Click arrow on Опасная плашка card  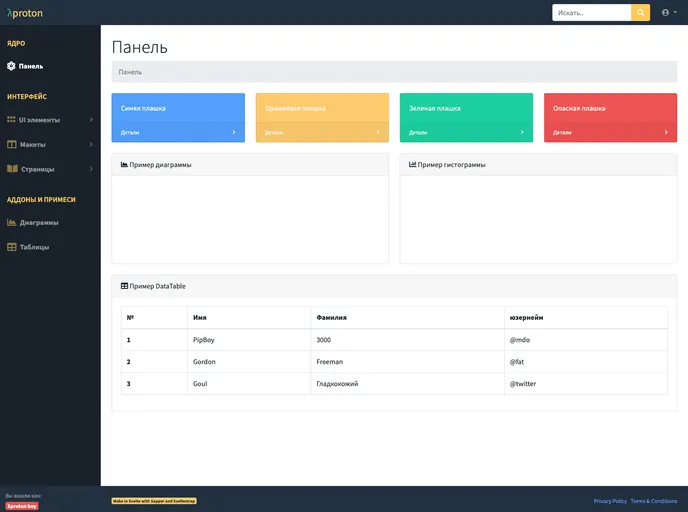(666, 132)
